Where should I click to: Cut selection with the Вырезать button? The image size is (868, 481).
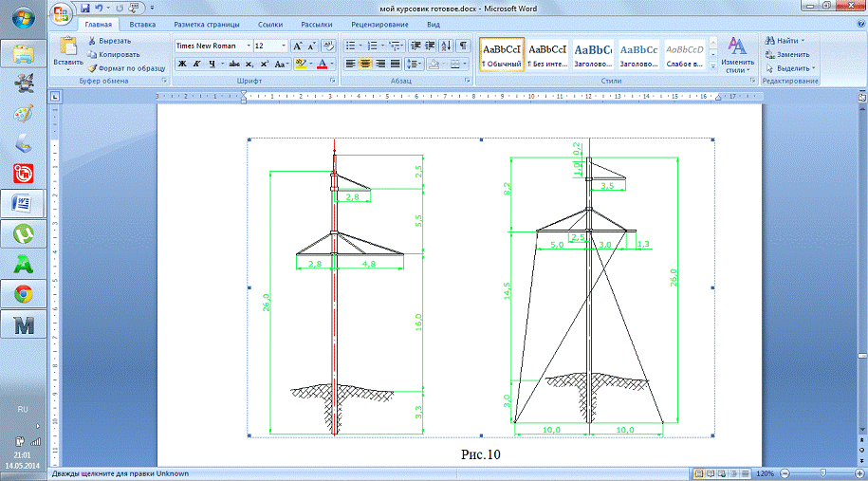point(109,41)
